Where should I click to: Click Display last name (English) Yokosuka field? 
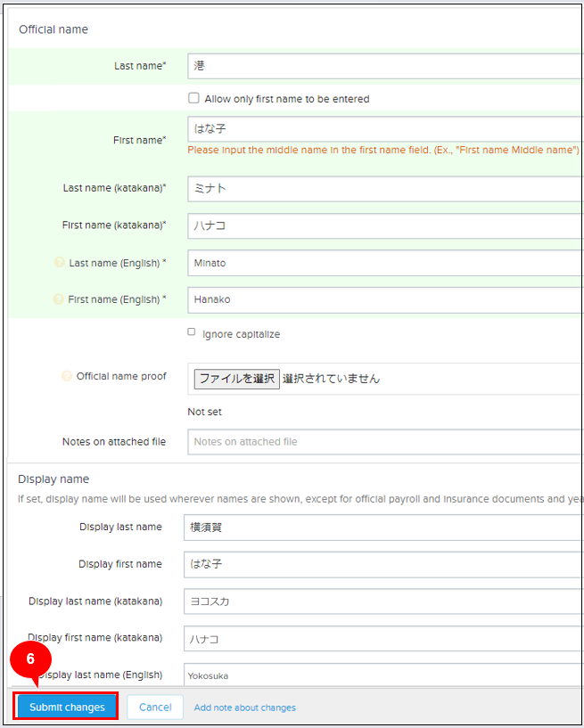[382, 675]
